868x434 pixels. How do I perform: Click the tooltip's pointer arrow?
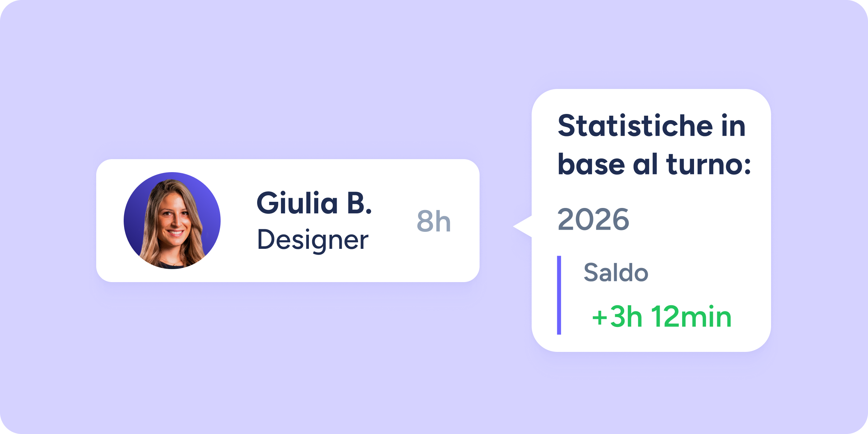pyautogui.click(x=523, y=226)
